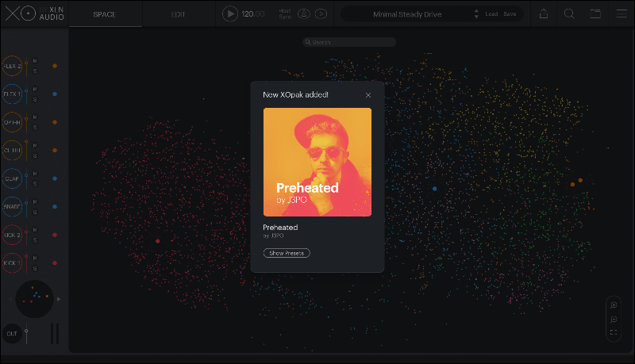The height and width of the screenshot is (364, 635).
Task: Mute the KICK 1 channel
Action: pyautogui.click(x=35, y=258)
